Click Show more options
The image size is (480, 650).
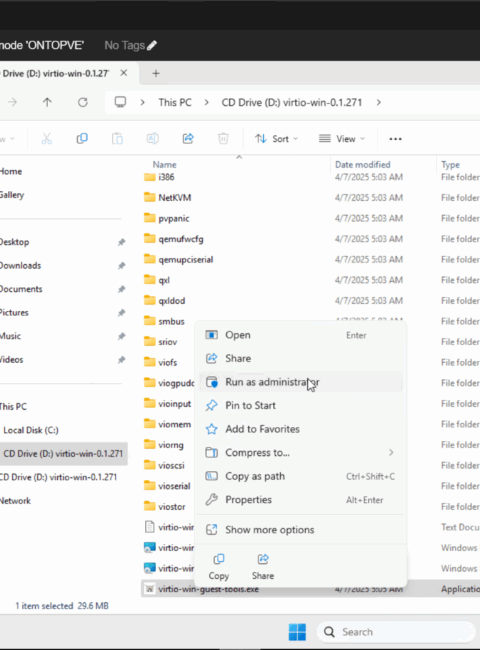[x=301, y=530]
